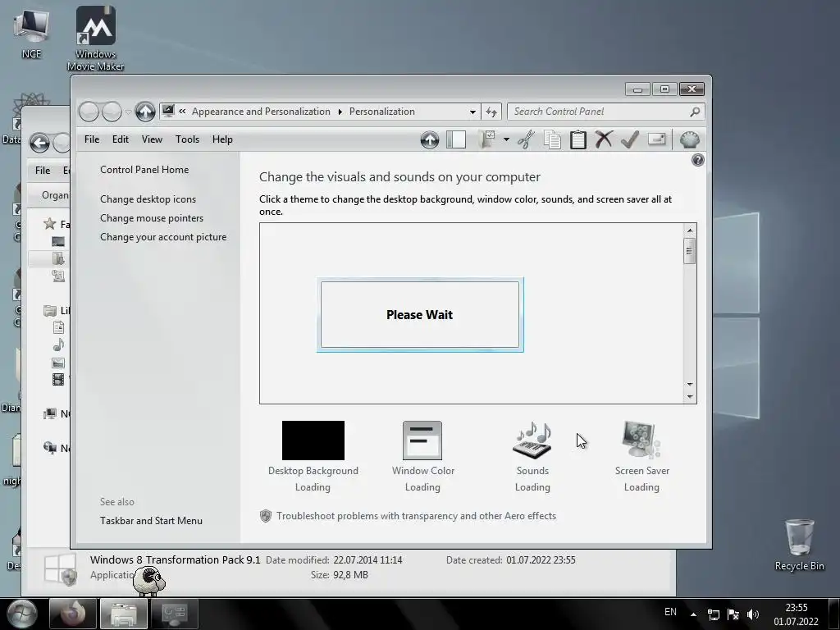Open the Recycle Bin desktop icon

point(799,546)
